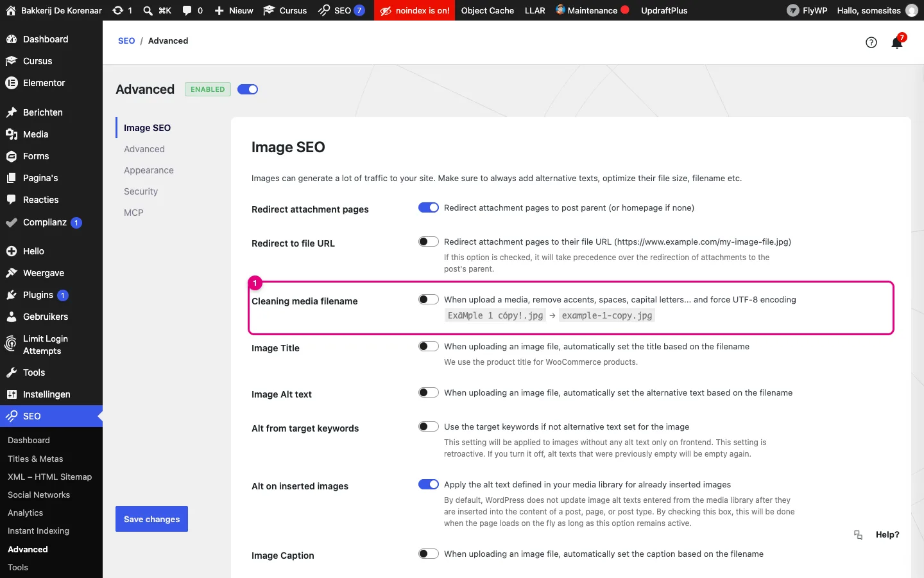Enable Image Alt text toggle
Screen dimensions: 924x578
pyautogui.click(x=429, y=392)
